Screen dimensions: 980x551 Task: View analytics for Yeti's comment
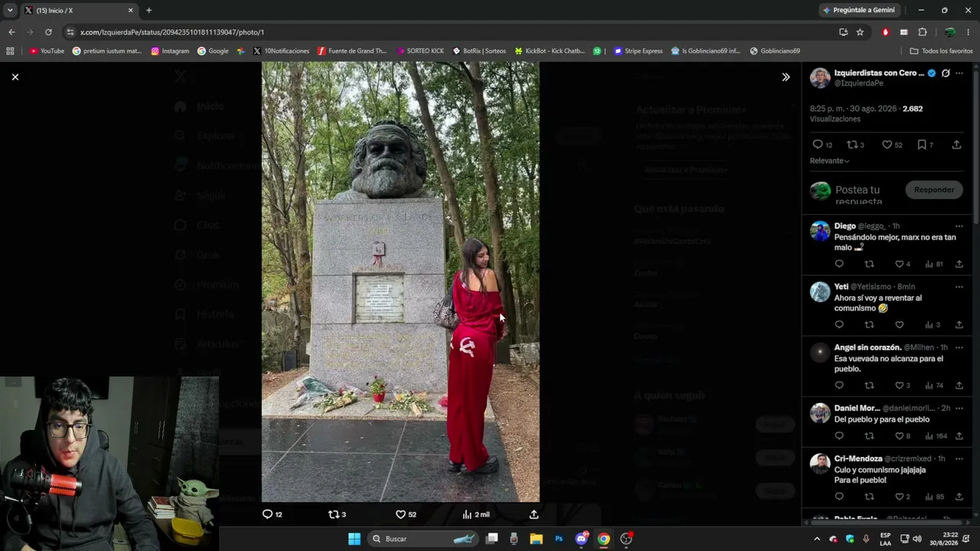(x=929, y=324)
